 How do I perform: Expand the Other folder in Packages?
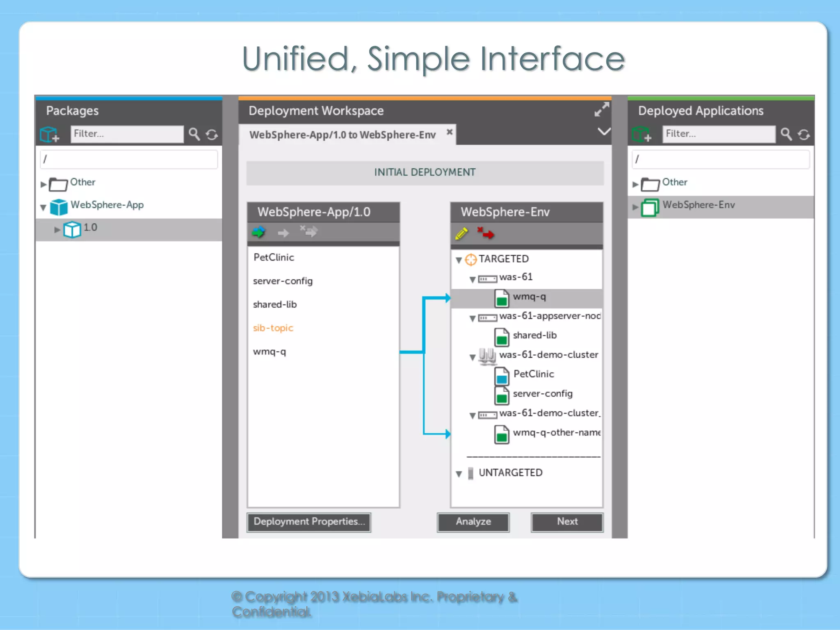tap(43, 185)
